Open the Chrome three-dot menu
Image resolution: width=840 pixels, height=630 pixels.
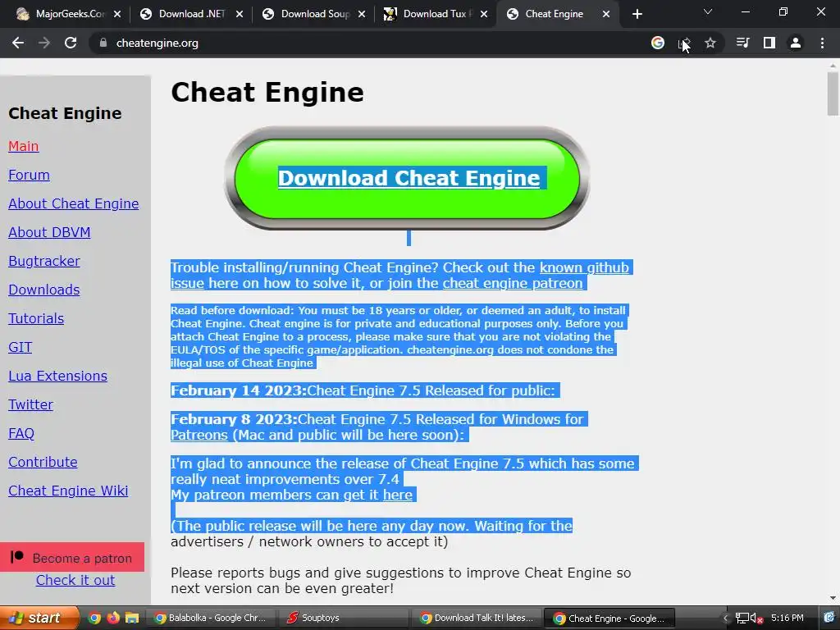click(822, 43)
